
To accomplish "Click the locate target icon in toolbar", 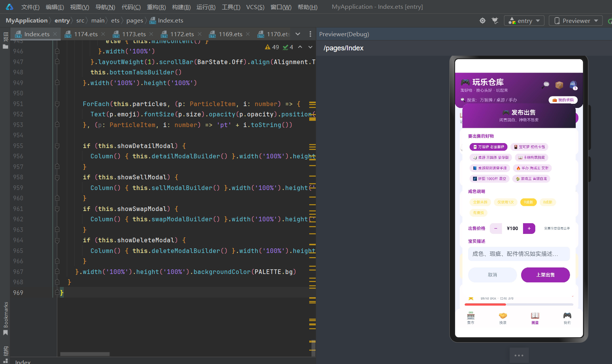I will [x=483, y=21].
